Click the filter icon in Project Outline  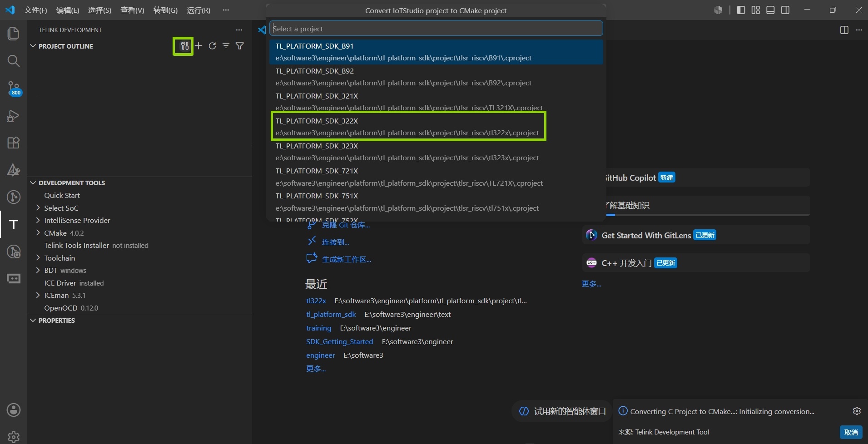[x=239, y=46]
